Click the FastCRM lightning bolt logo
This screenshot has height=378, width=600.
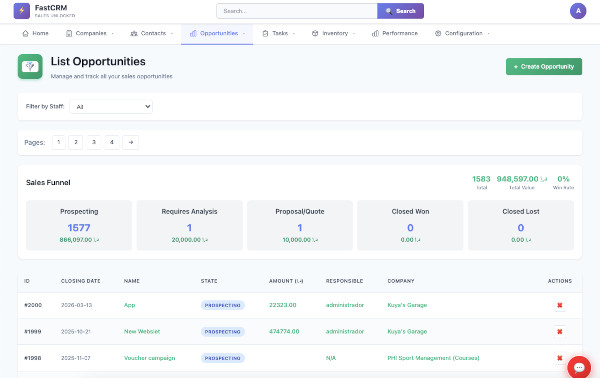tap(21, 11)
